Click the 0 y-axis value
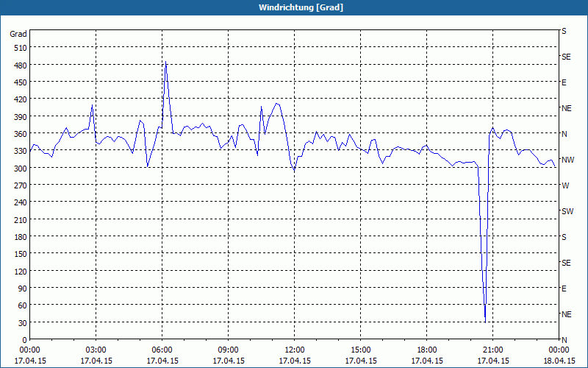Image resolution: width=588 pixels, height=368 pixels. [x=25, y=340]
